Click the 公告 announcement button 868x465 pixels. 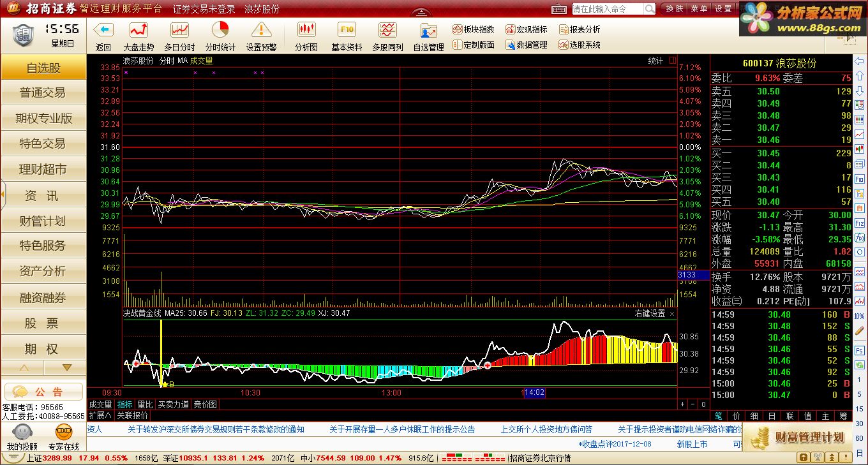[x=43, y=392]
